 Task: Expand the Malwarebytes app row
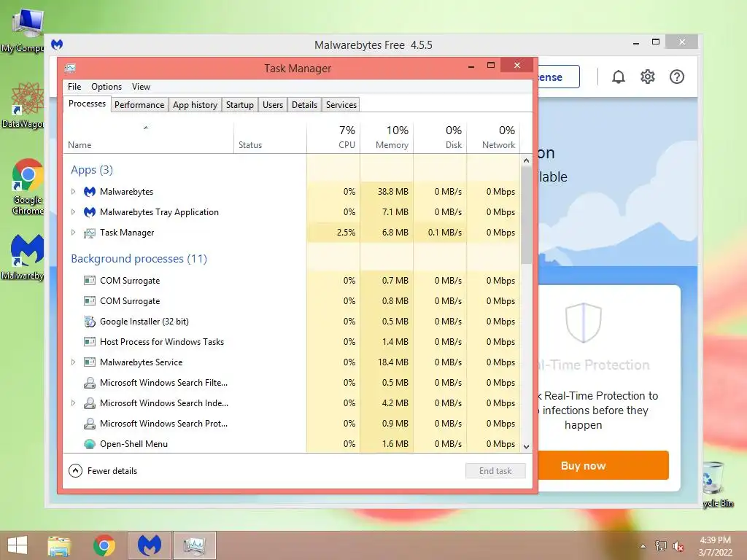coord(73,192)
